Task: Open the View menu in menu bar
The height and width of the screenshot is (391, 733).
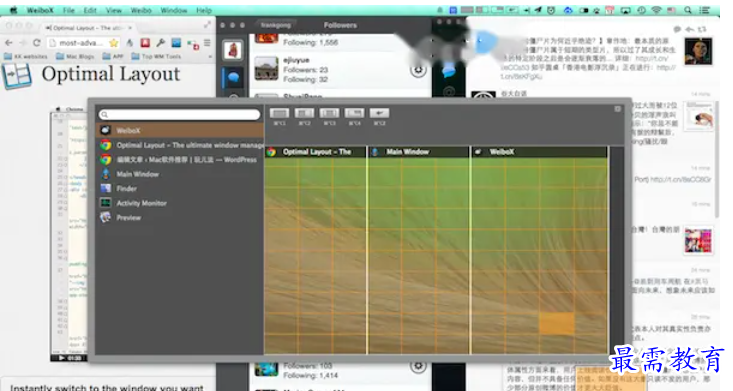Action: coord(113,10)
